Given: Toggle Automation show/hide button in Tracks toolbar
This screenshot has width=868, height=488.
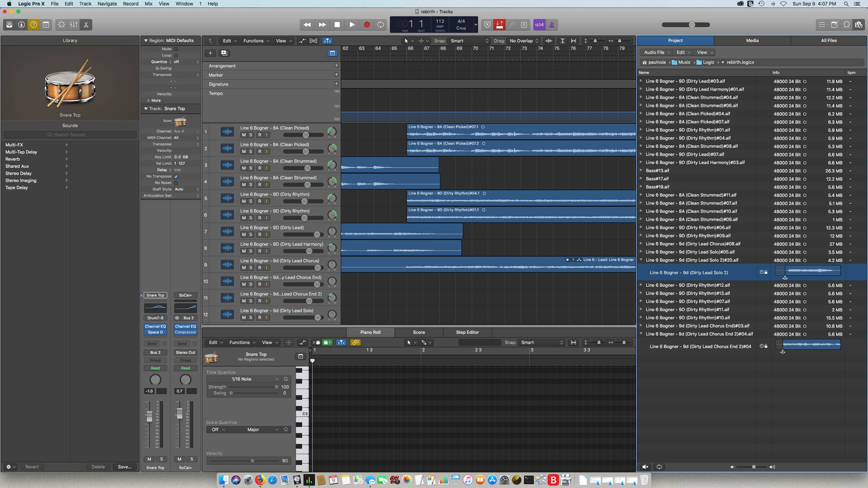Looking at the screenshot, I should point(302,41).
